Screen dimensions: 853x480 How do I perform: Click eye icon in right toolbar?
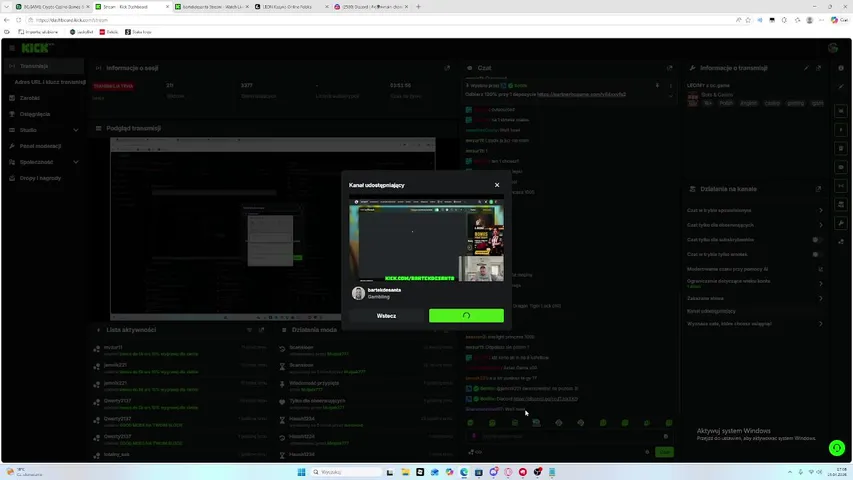click(x=841, y=167)
